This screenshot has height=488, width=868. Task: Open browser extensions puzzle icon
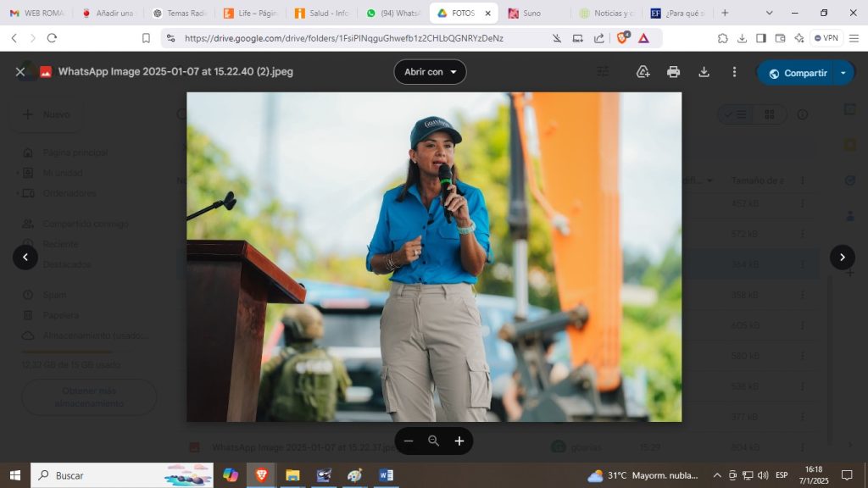722,38
